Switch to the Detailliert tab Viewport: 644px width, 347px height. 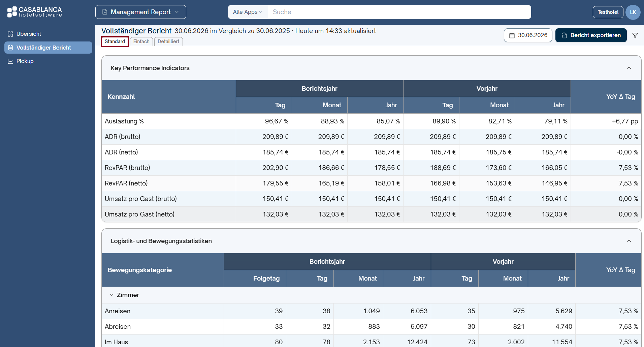(x=168, y=41)
